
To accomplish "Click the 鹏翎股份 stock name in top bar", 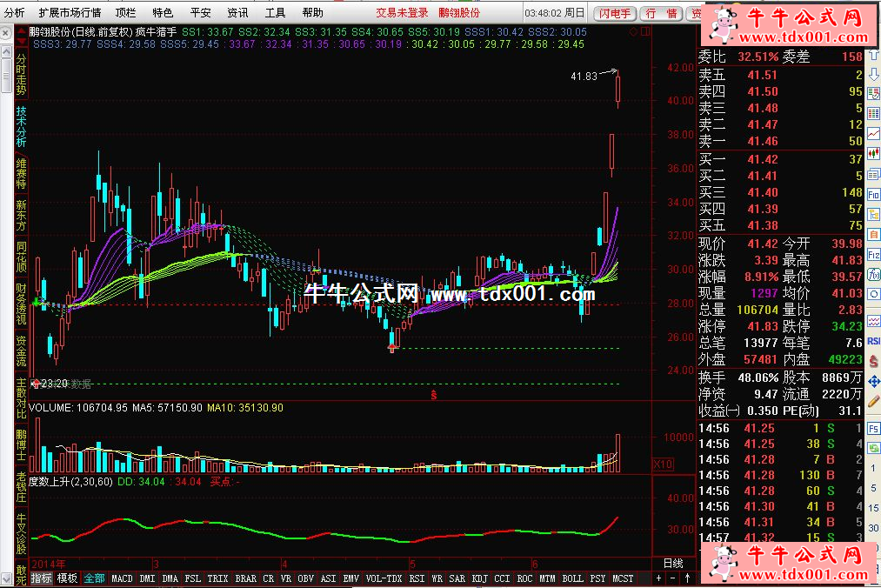I will pyautogui.click(x=459, y=12).
